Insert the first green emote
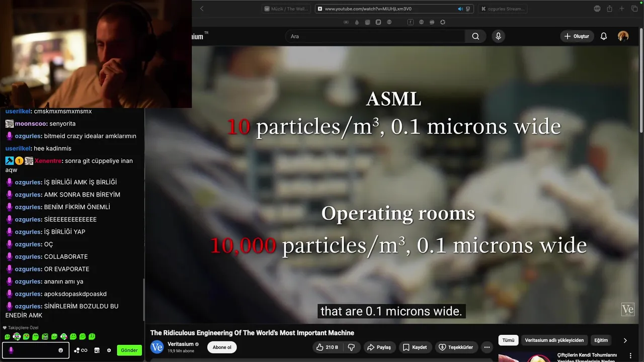The width and height of the screenshot is (644, 362). [x=8, y=336]
